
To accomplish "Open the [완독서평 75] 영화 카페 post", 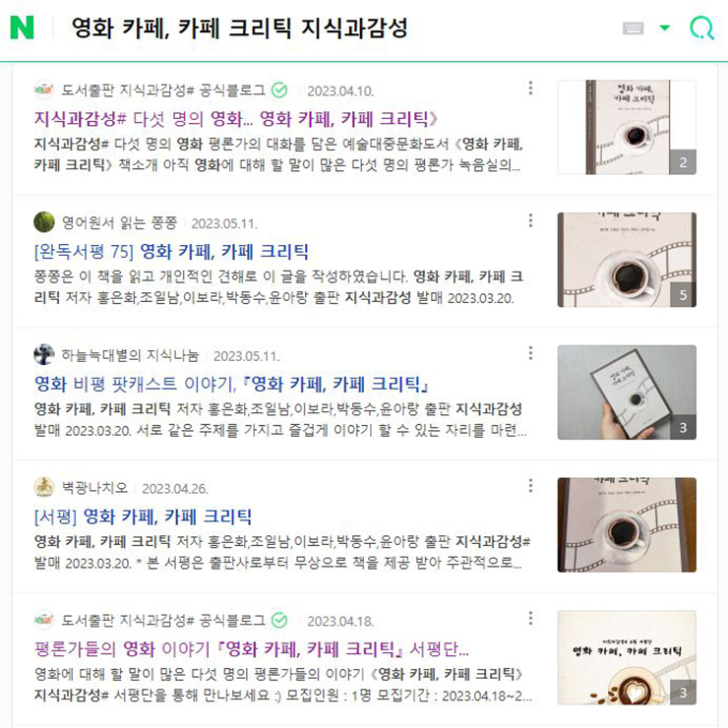I will [171, 252].
